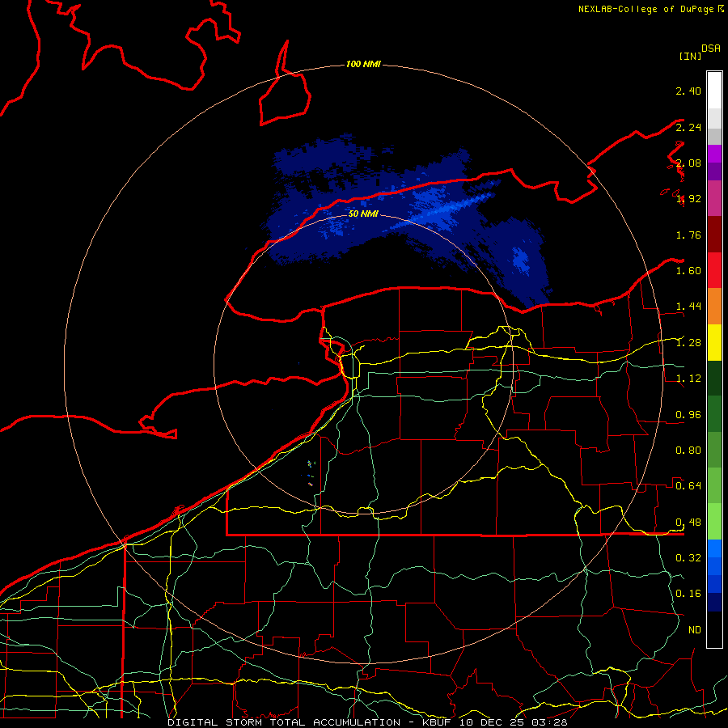Click the 0.64 legend value
Image resolution: width=728 pixels, height=728 pixels.
[688, 486]
